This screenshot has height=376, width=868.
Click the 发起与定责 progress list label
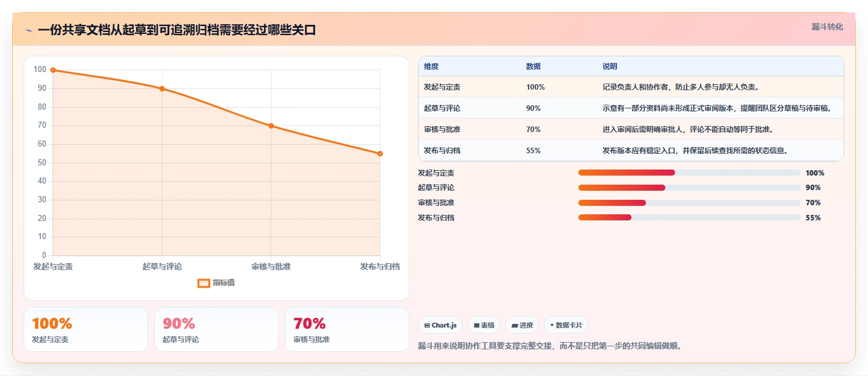coord(436,173)
